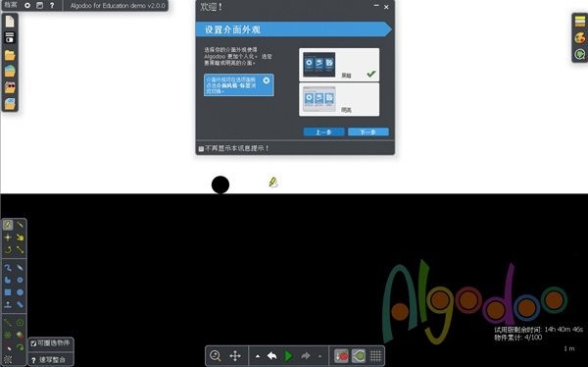Select the Sketch tool
The width and height of the screenshot is (588, 367).
pyautogui.click(x=8, y=225)
